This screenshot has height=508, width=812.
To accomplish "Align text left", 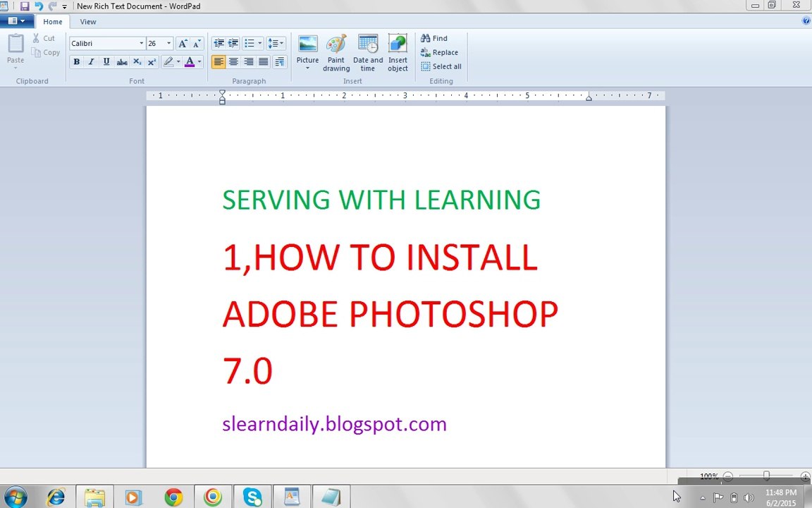I will (219, 62).
